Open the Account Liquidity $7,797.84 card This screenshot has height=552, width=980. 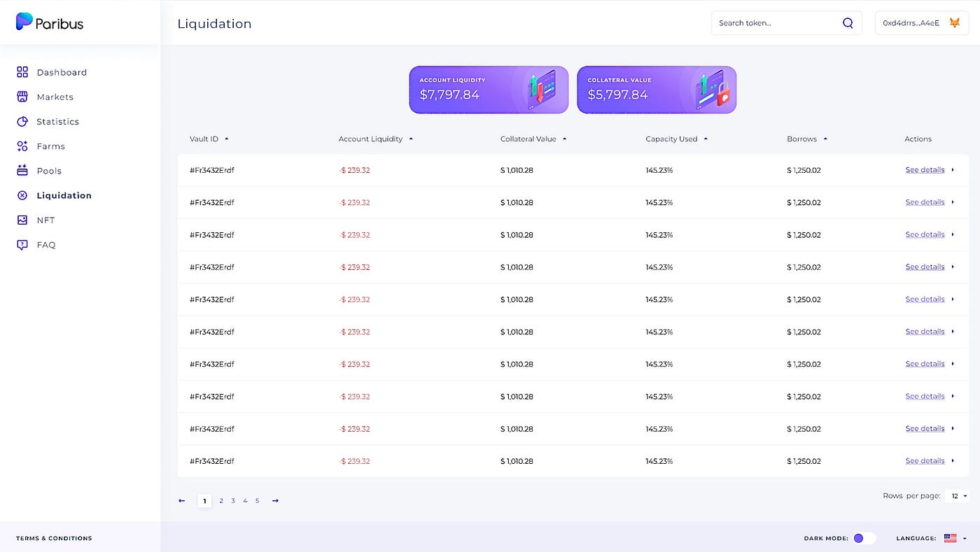coord(489,90)
